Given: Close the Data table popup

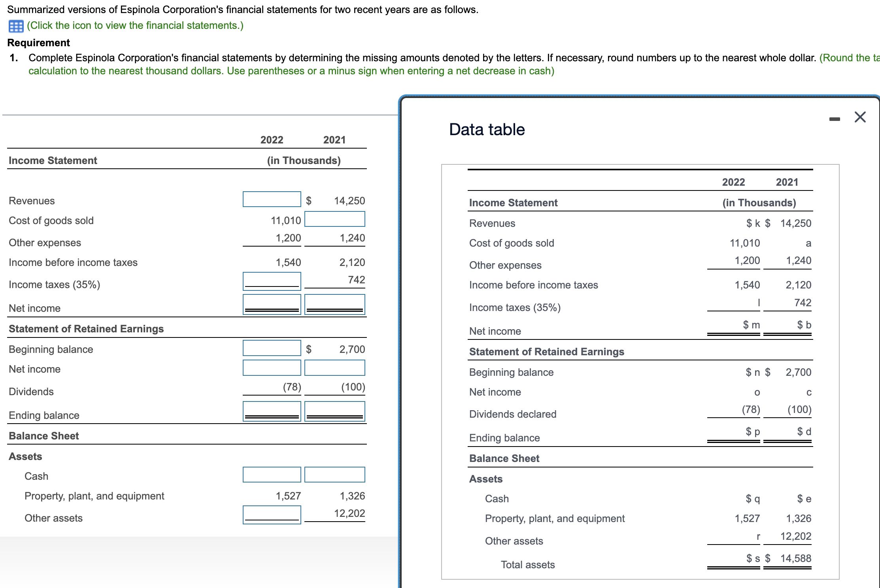Looking at the screenshot, I should click(x=860, y=117).
